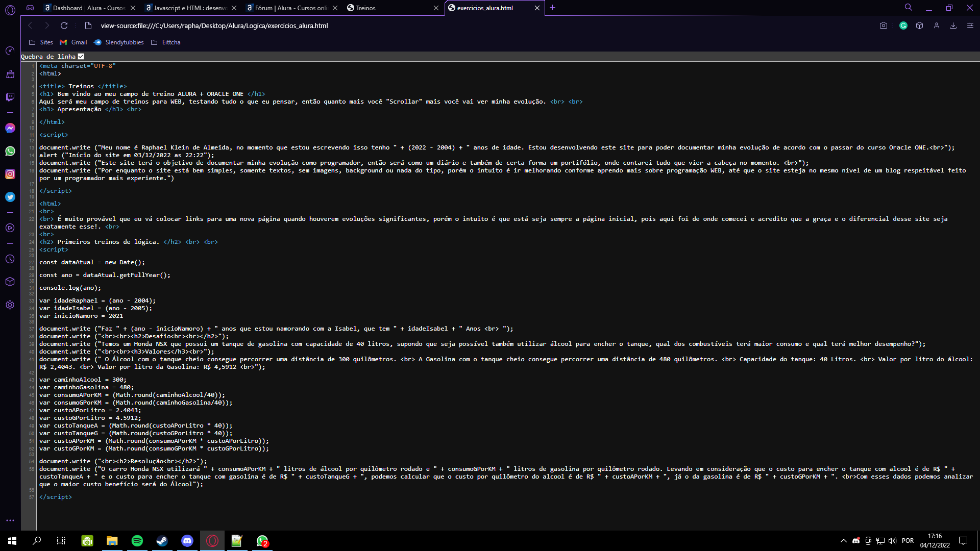Open Messenger in the sidebar
Image resolution: width=980 pixels, height=551 pixels.
(x=10, y=128)
